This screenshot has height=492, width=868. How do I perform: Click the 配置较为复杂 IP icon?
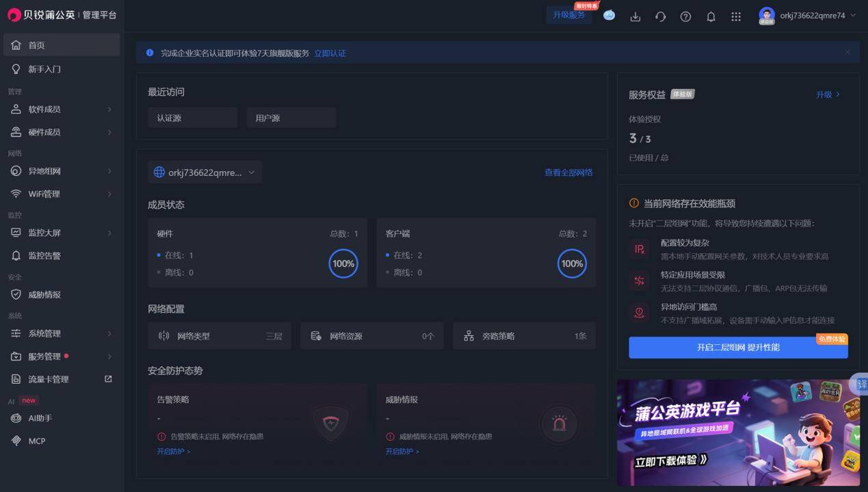tap(640, 249)
